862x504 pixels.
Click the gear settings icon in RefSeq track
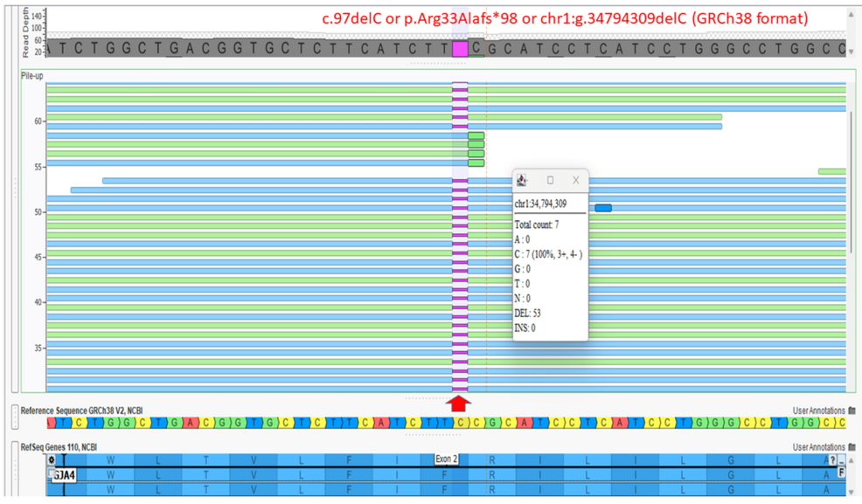(x=52, y=459)
